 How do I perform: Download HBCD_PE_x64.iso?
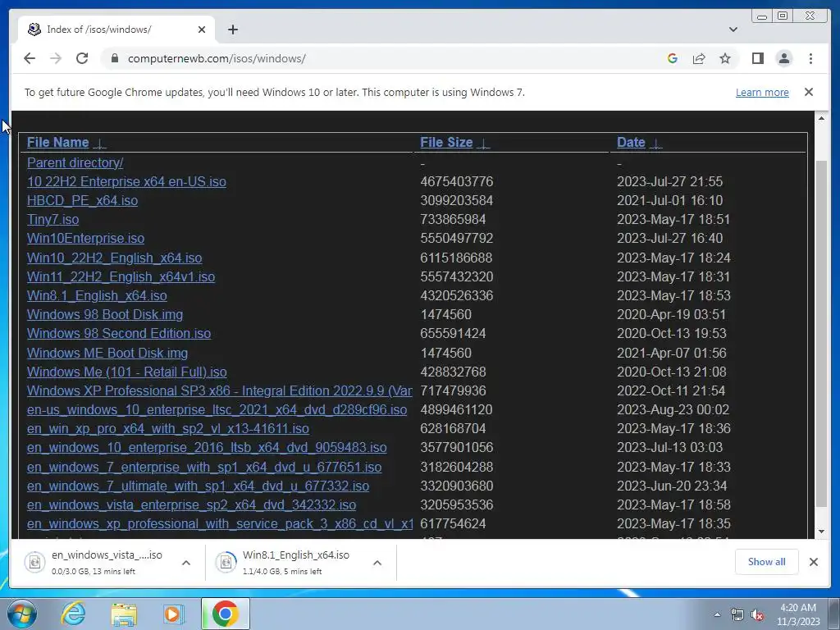point(82,200)
